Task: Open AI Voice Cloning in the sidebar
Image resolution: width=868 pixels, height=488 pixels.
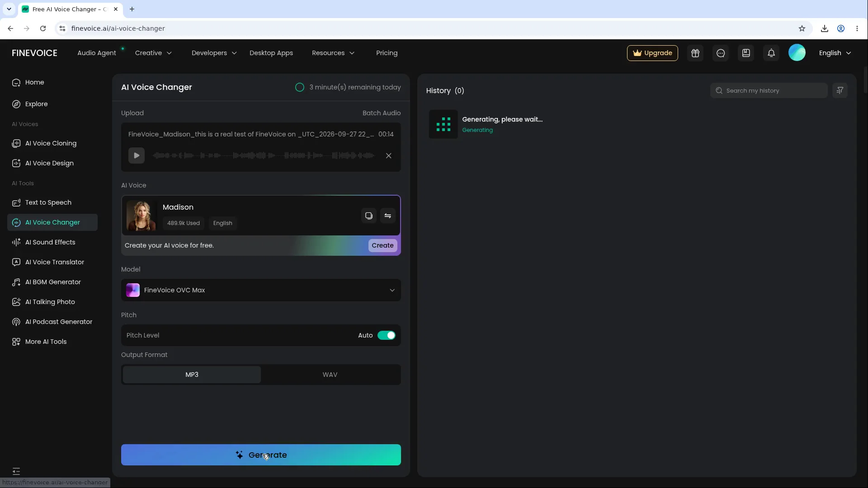Action: point(52,143)
